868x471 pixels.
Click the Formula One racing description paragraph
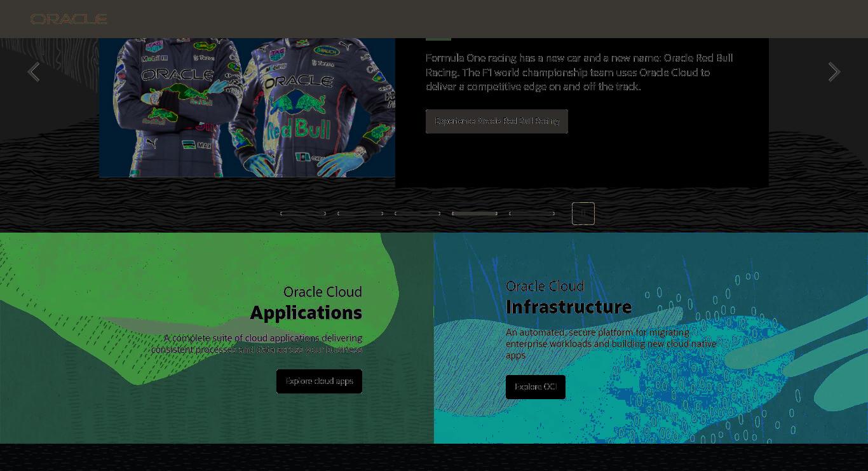click(x=580, y=72)
